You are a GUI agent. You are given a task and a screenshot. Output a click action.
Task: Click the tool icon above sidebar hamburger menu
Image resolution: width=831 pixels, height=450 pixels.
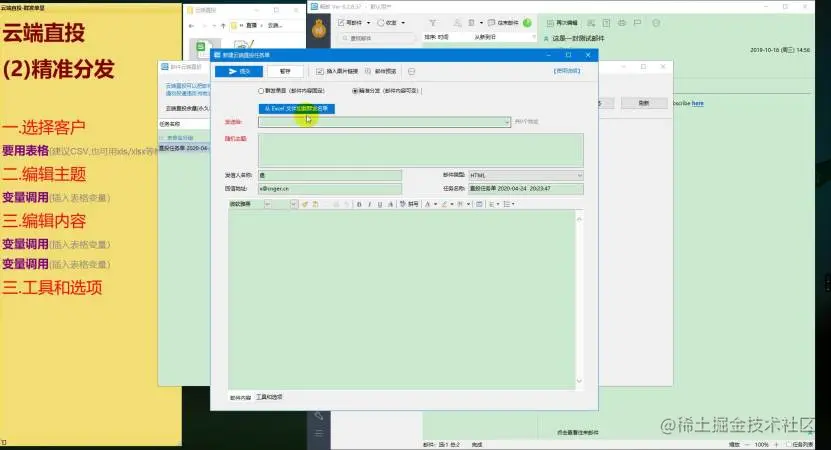pyautogui.click(x=319, y=416)
